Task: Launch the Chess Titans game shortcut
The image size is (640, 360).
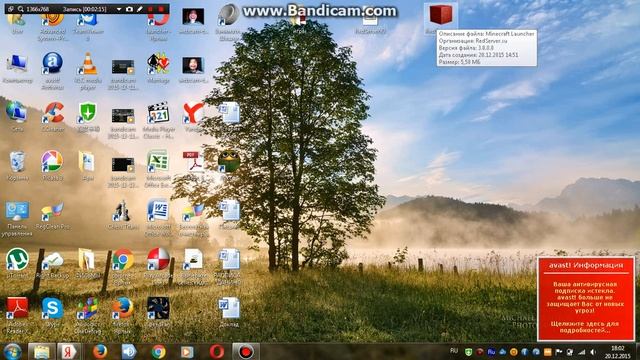Action: click(x=122, y=211)
